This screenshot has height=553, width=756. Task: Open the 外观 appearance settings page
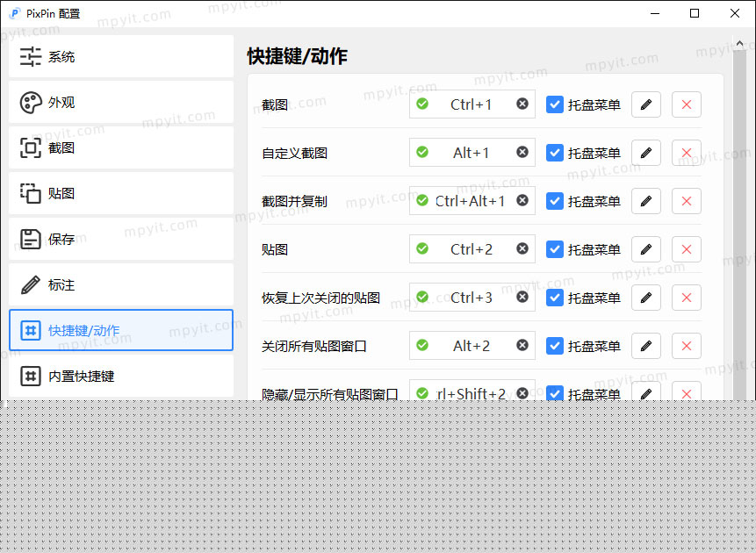121,102
